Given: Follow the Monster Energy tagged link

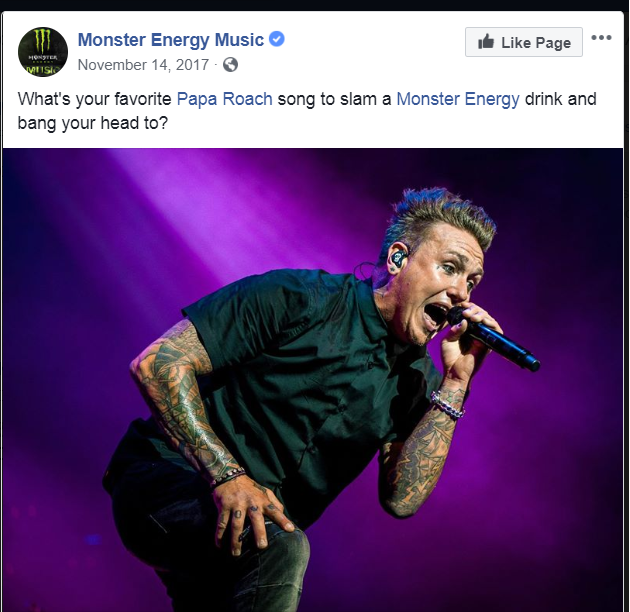Looking at the screenshot, I should [x=458, y=99].
